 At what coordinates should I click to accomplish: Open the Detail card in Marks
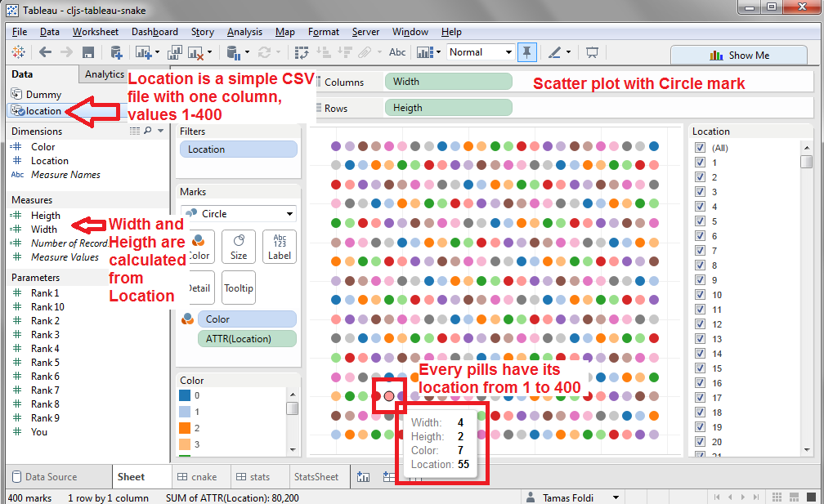[200, 288]
